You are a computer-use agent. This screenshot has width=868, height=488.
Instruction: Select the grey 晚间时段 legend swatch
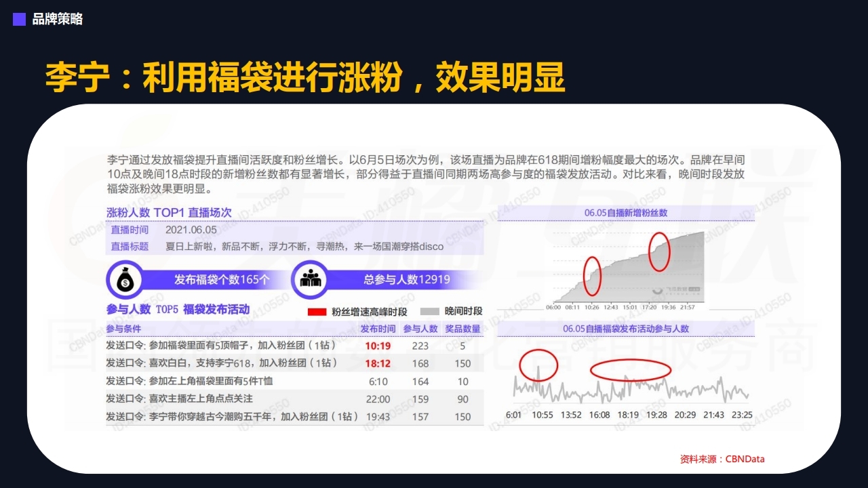[430, 312]
